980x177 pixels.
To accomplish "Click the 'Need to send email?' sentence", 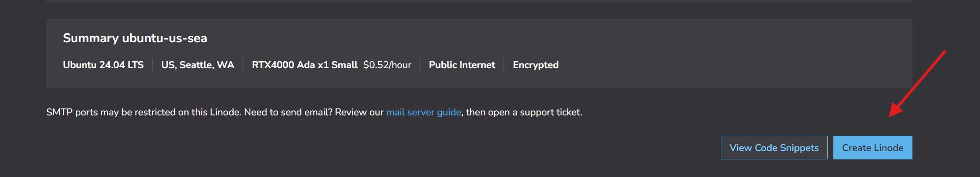I will point(288,112).
